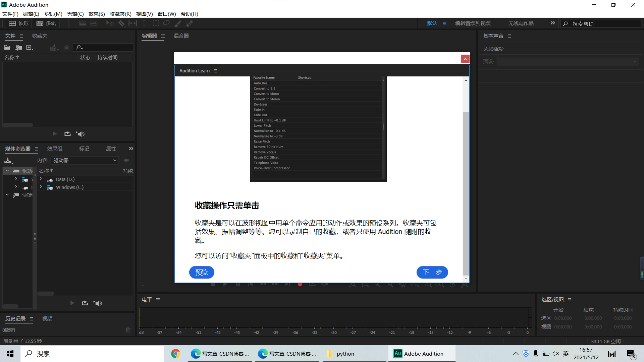Viewport: 644px width, 362px height.
Task: Open the 内容 驱动器 dropdown
Action: tap(85, 161)
